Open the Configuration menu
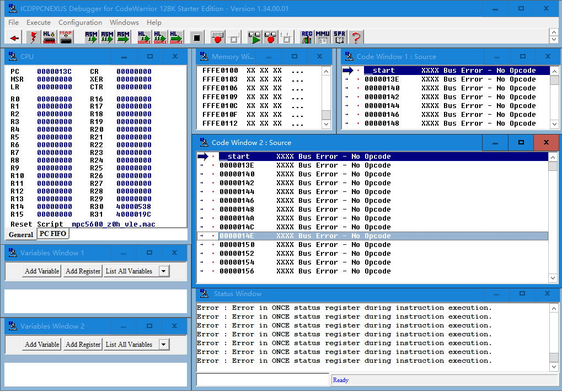 coord(80,23)
